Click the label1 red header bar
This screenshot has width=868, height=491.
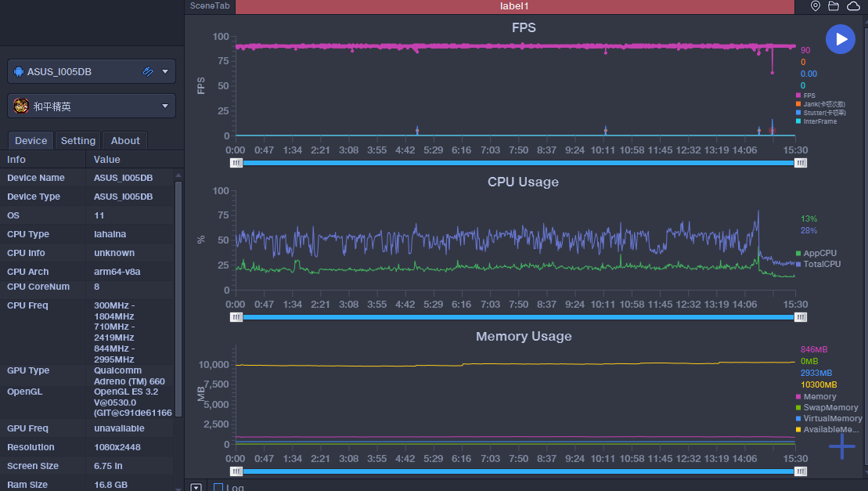pyautogui.click(x=515, y=6)
